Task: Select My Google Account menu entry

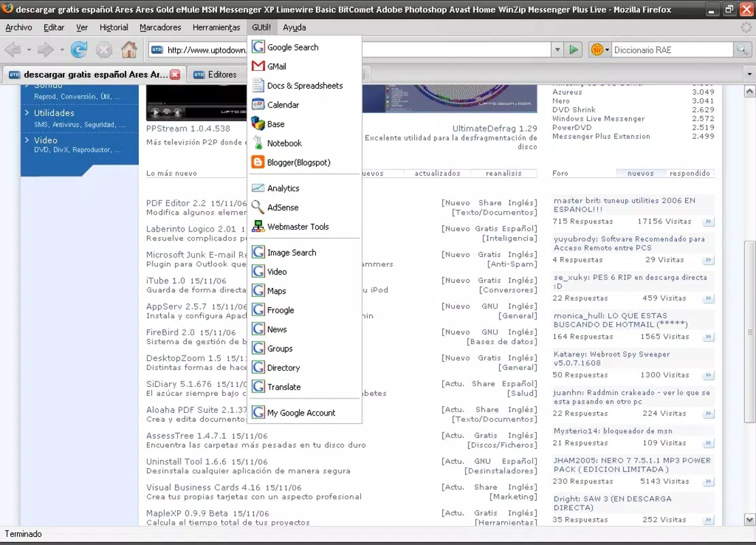Action: 304,413
